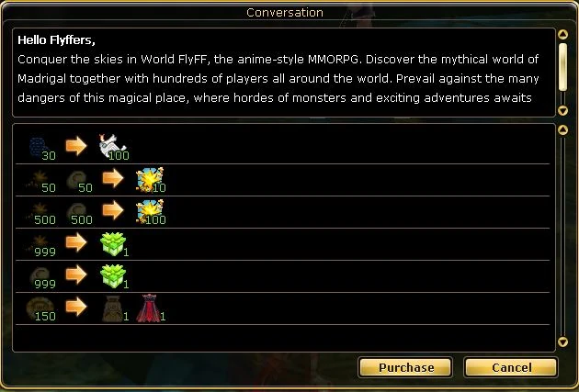Click the spark item icon labeled 500
Screen dimensions: 579x392
pos(40,213)
